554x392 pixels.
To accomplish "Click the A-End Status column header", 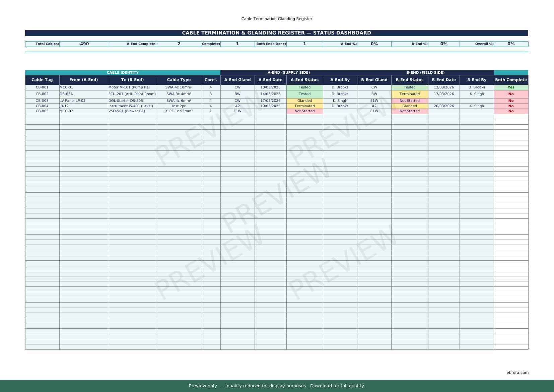I will pyautogui.click(x=304, y=80).
